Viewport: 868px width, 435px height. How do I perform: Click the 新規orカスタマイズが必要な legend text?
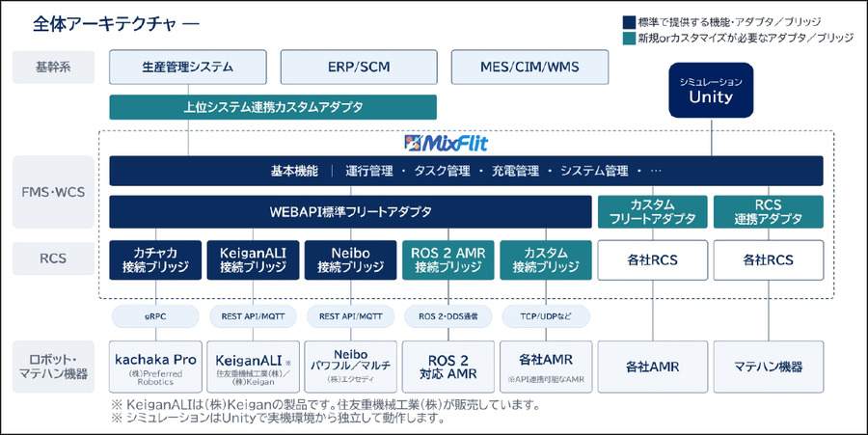click(746, 39)
